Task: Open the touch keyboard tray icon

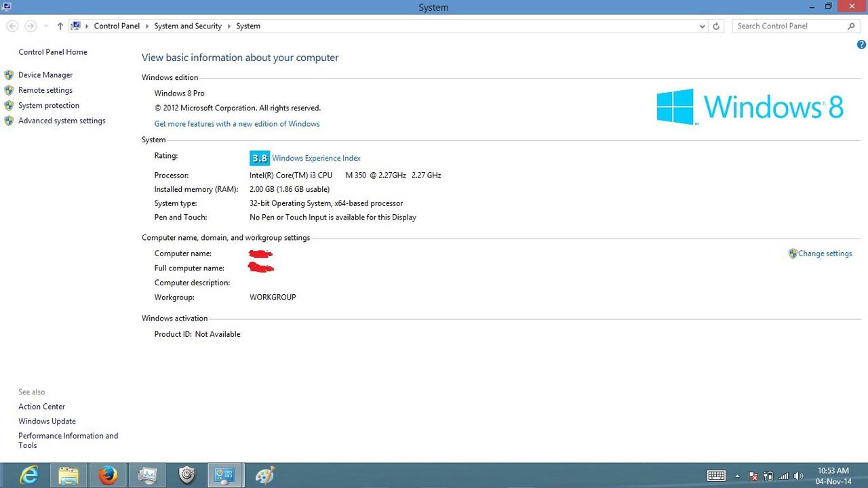Action: pos(716,476)
